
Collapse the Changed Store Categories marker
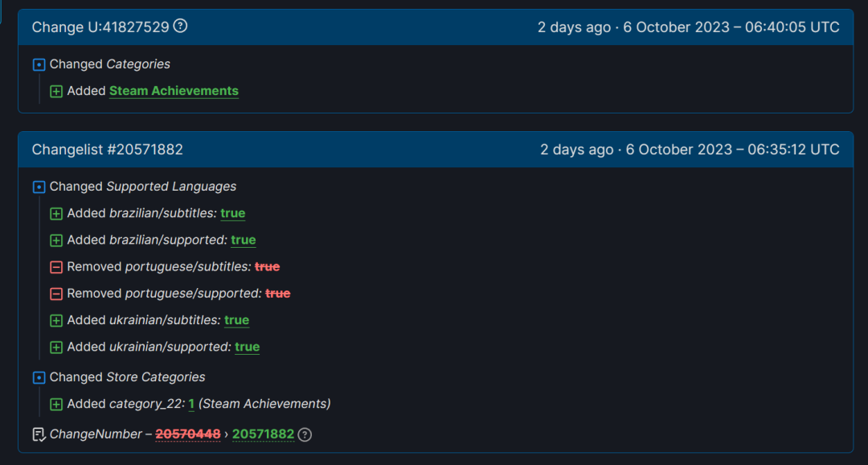39,378
